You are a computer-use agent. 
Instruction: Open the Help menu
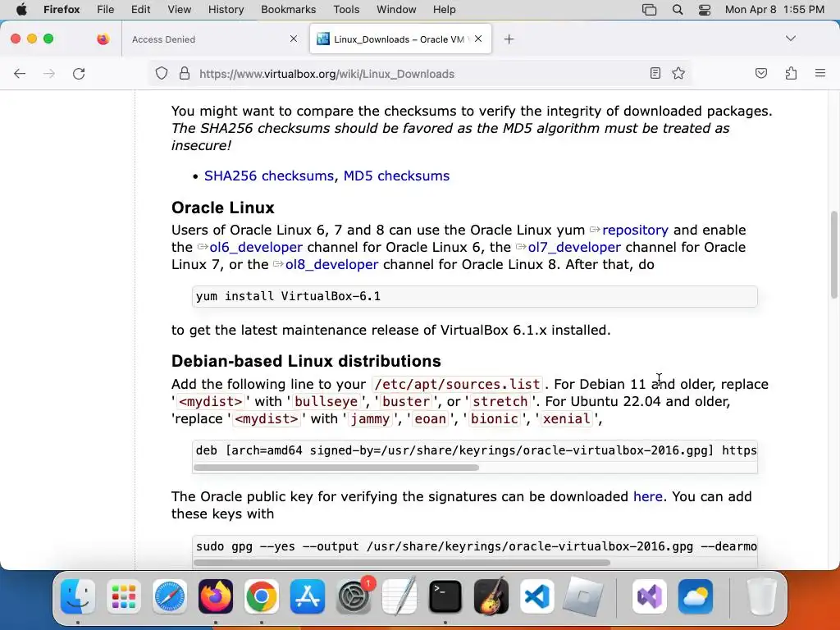click(444, 10)
